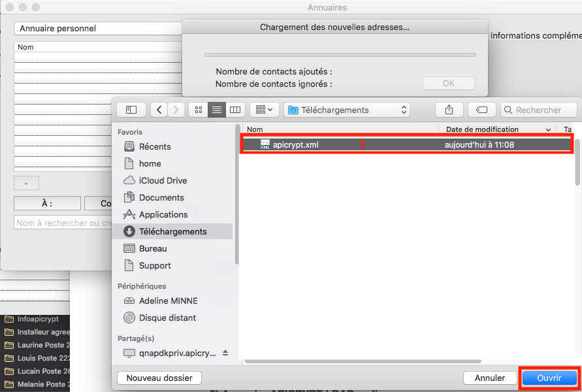The height and width of the screenshot is (392, 582).
Task: Enable list view mode
Action: (x=217, y=110)
